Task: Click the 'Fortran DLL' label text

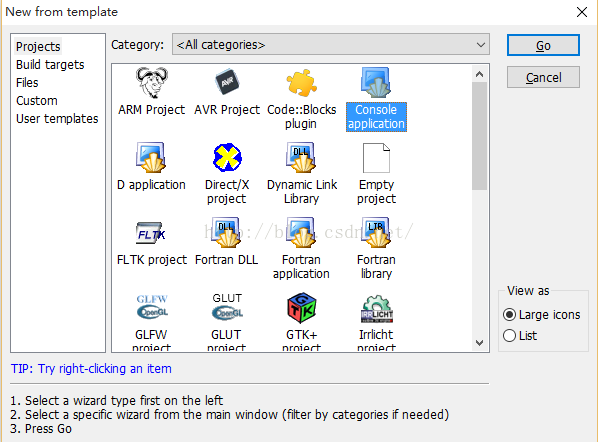Action: coord(227,260)
